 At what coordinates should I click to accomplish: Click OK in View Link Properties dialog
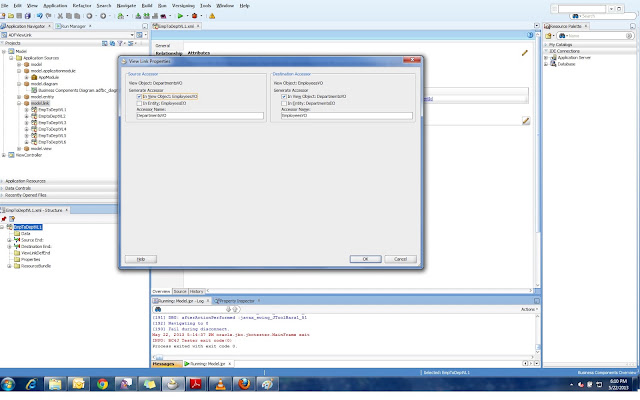point(365,259)
